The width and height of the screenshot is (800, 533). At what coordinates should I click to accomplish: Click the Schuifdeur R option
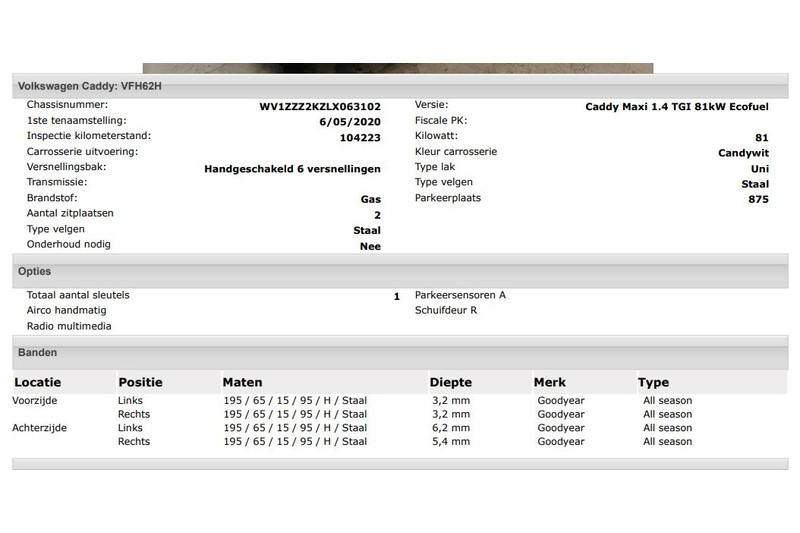point(446,310)
